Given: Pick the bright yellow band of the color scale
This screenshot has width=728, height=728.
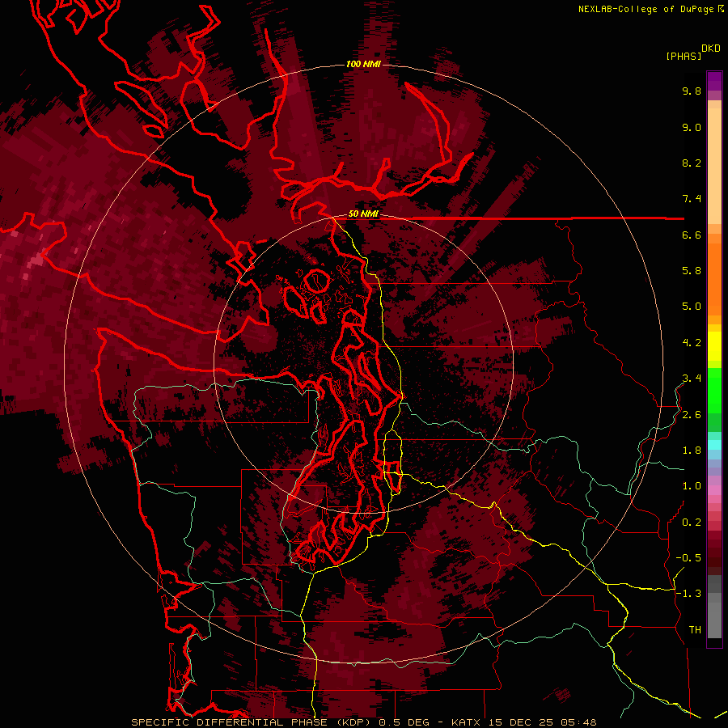Looking at the screenshot, I should click(x=714, y=346).
